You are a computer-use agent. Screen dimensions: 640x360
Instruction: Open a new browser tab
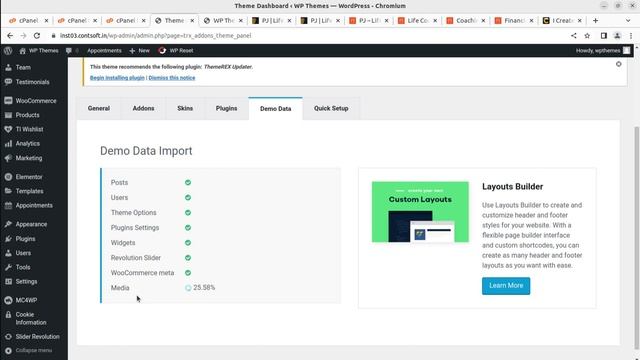point(595,20)
